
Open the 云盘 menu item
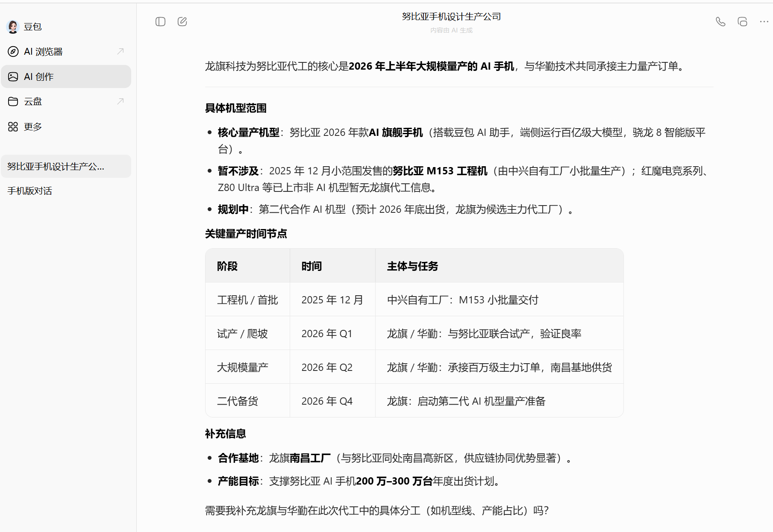[x=66, y=102]
